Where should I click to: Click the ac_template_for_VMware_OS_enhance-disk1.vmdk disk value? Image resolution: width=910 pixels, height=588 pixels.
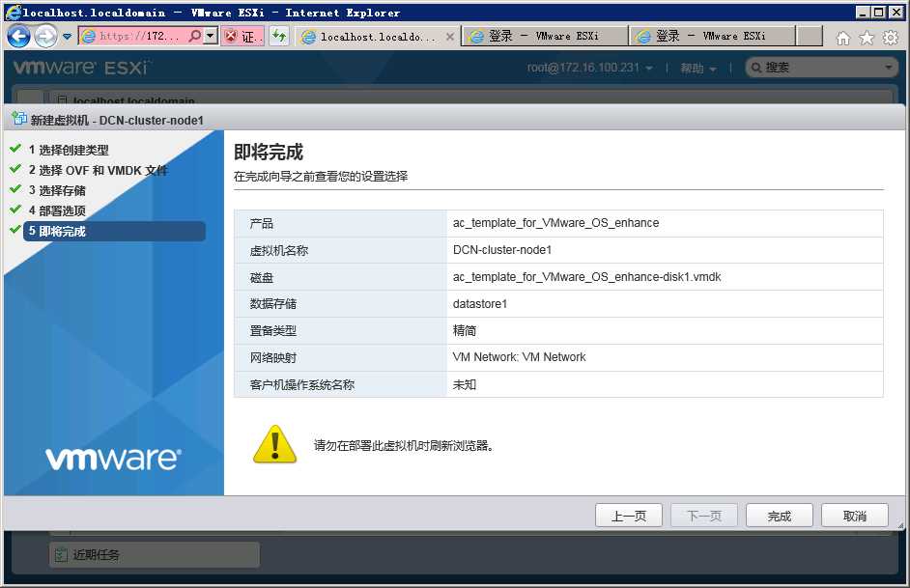(586, 277)
